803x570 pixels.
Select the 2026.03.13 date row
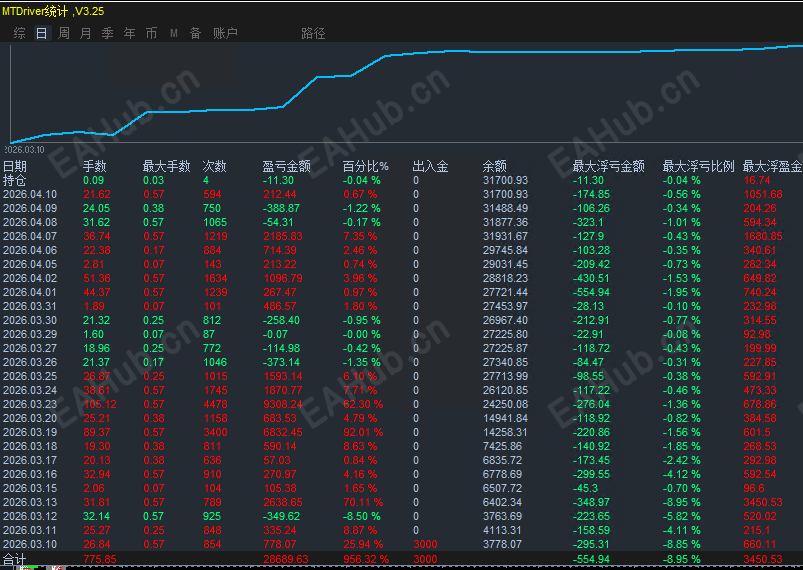tap(402, 502)
